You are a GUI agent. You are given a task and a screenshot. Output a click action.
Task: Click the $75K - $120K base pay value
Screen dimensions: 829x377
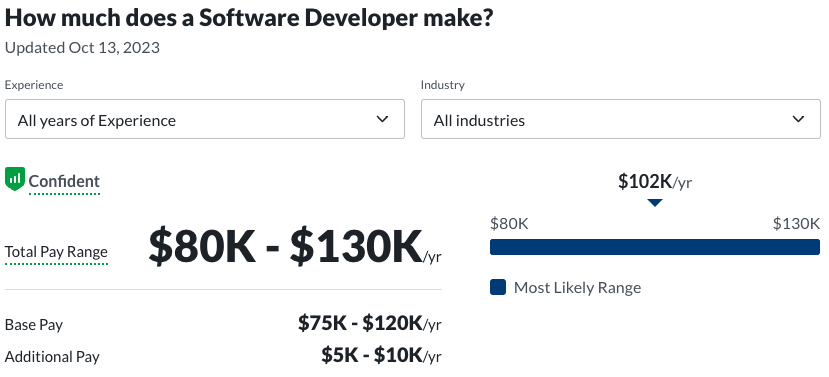click(369, 323)
